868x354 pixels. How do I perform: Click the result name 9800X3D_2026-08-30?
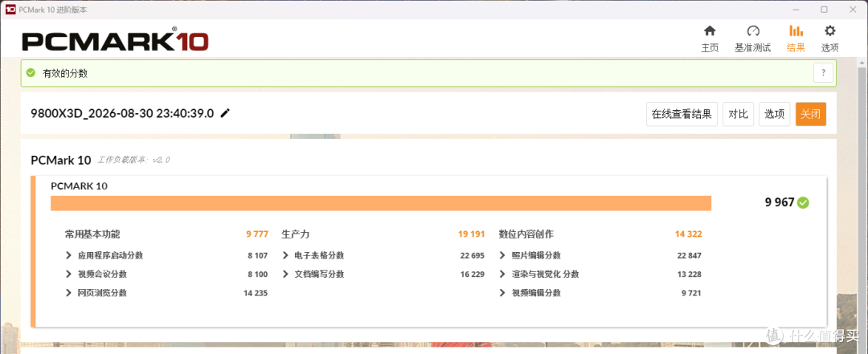coord(122,113)
